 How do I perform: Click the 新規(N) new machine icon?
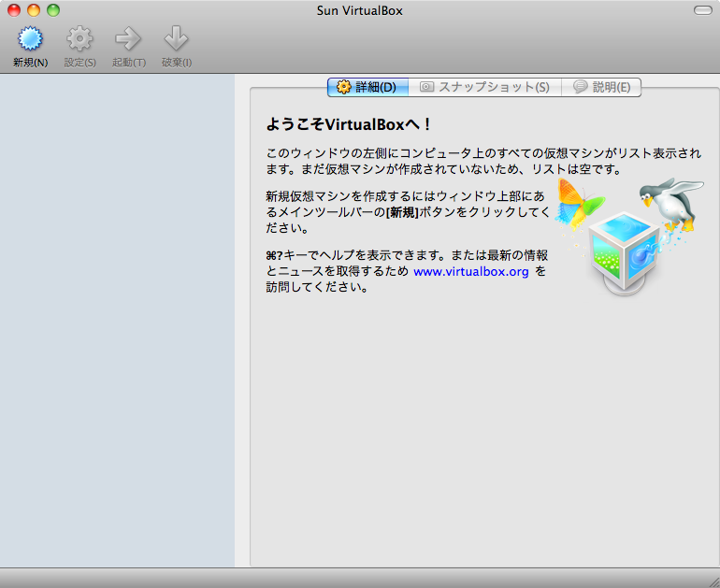(30, 38)
